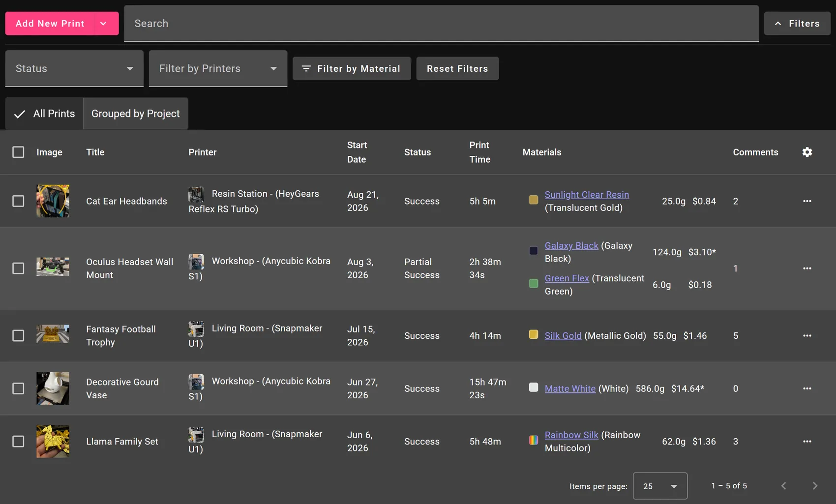This screenshot has width=836, height=504.
Task: Click Living Room printer icon in Fantasy Football row
Action: 196,329
